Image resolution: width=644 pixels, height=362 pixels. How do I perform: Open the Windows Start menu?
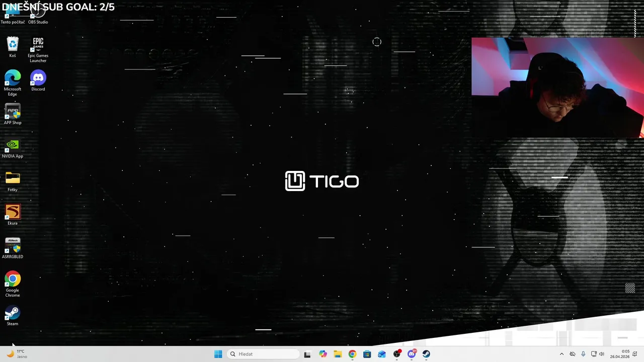(x=218, y=354)
